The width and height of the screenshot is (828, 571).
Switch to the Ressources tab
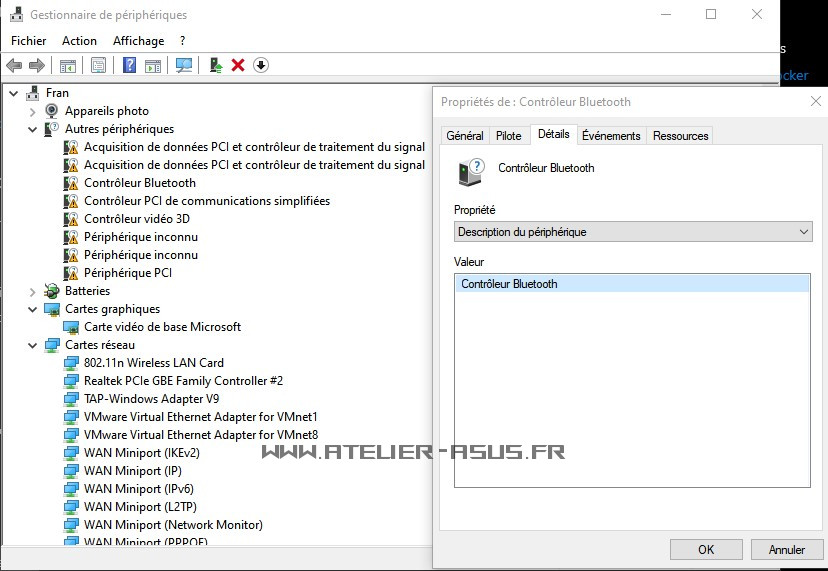680,136
